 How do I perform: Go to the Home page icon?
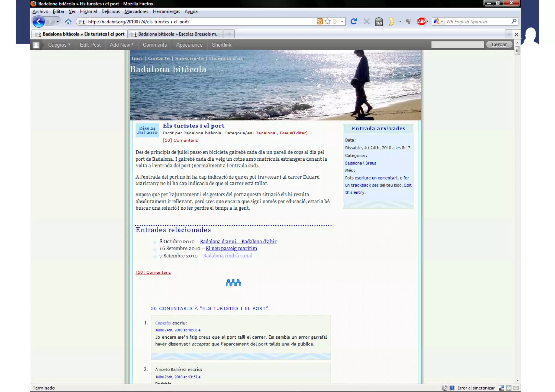pyautogui.click(x=68, y=22)
